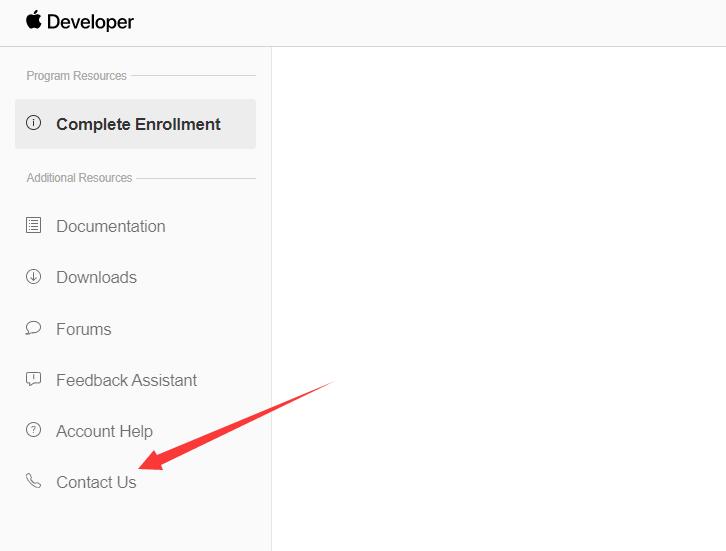The height and width of the screenshot is (551, 726).
Task: Open the Account Help page
Action: pos(104,431)
